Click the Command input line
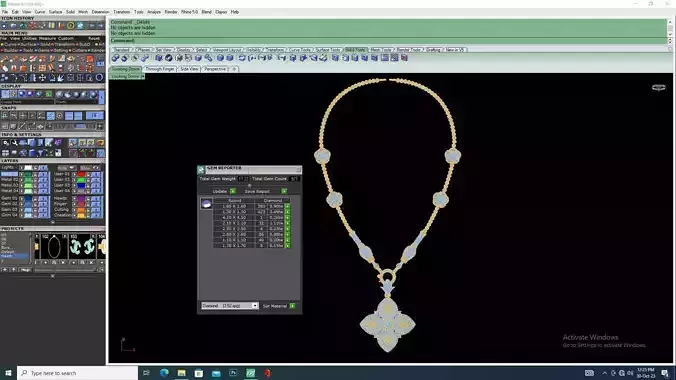676x380 pixels. pyautogui.click(x=388, y=41)
